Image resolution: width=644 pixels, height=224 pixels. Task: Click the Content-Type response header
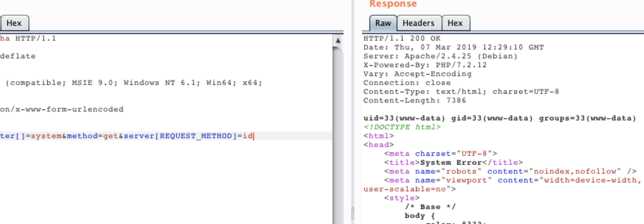click(461, 91)
